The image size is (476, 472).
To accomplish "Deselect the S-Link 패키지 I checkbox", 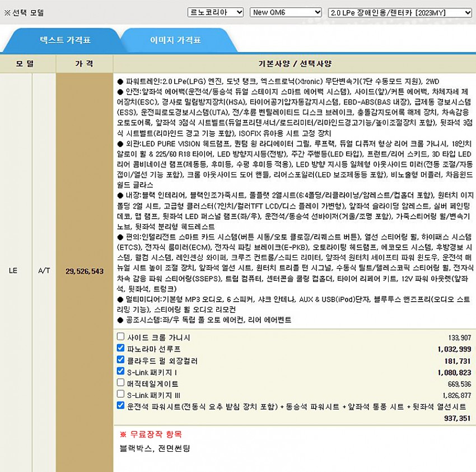I will point(121,371).
